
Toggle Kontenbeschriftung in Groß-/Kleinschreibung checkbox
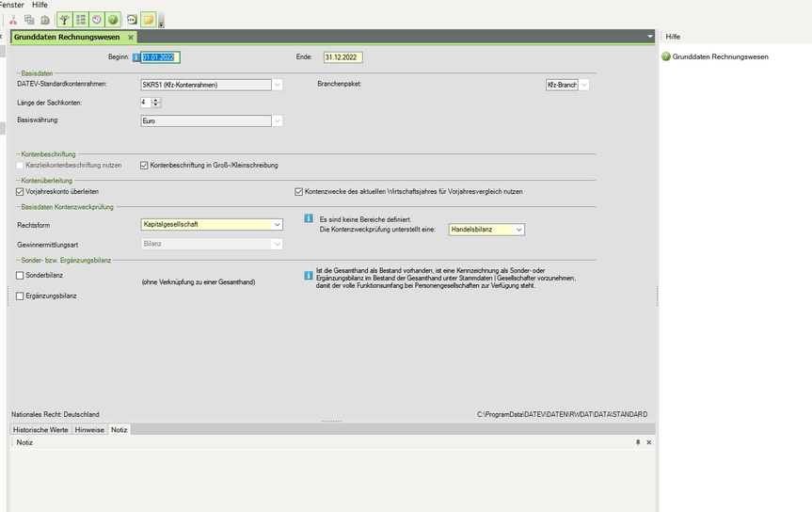(144, 166)
